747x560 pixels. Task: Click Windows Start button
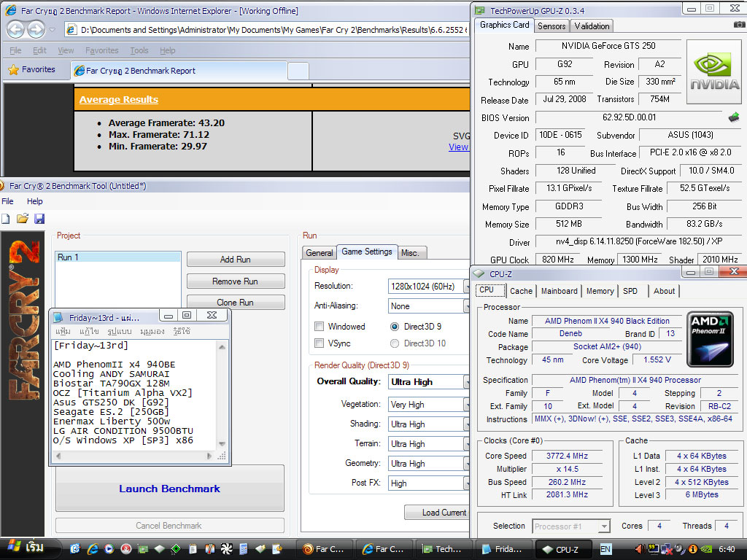(x=27, y=548)
